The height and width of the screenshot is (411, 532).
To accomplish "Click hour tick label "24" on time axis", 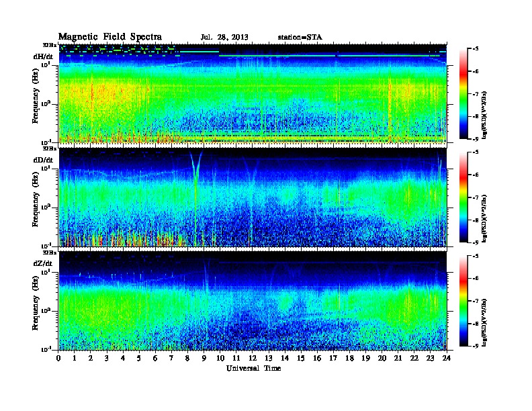I will coord(447,358).
